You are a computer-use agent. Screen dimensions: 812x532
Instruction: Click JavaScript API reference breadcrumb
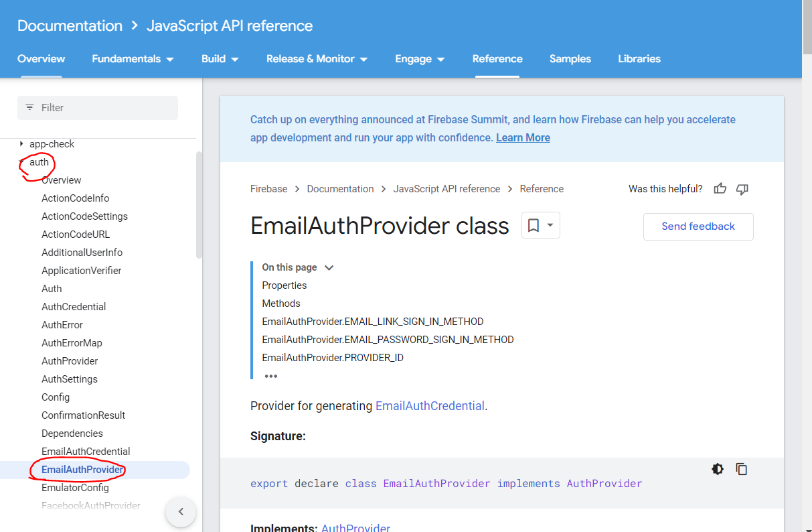tap(446, 189)
